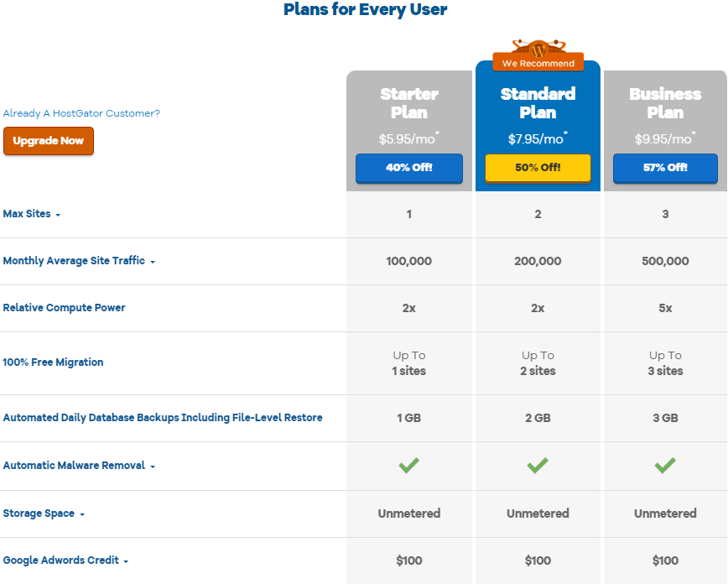
Task: Click the 57% Off button for Business Plan
Action: (x=665, y=169)
